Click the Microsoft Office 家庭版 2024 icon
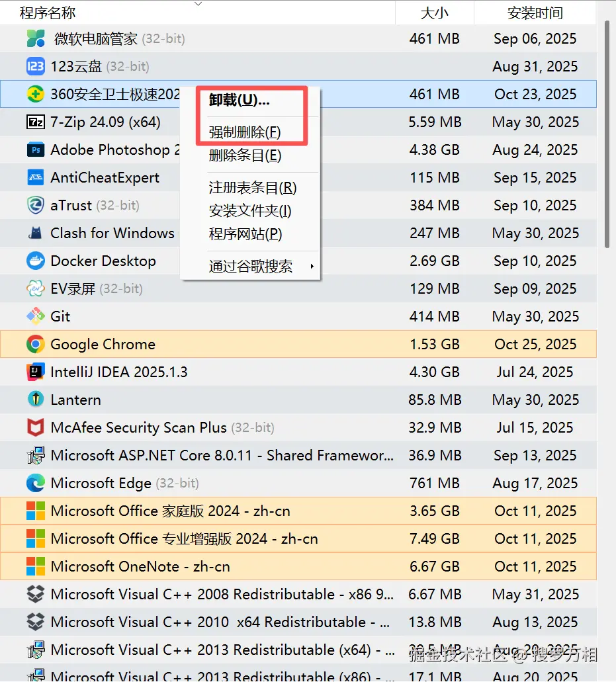Screen dimensions: 616x682 click(35, 511)
